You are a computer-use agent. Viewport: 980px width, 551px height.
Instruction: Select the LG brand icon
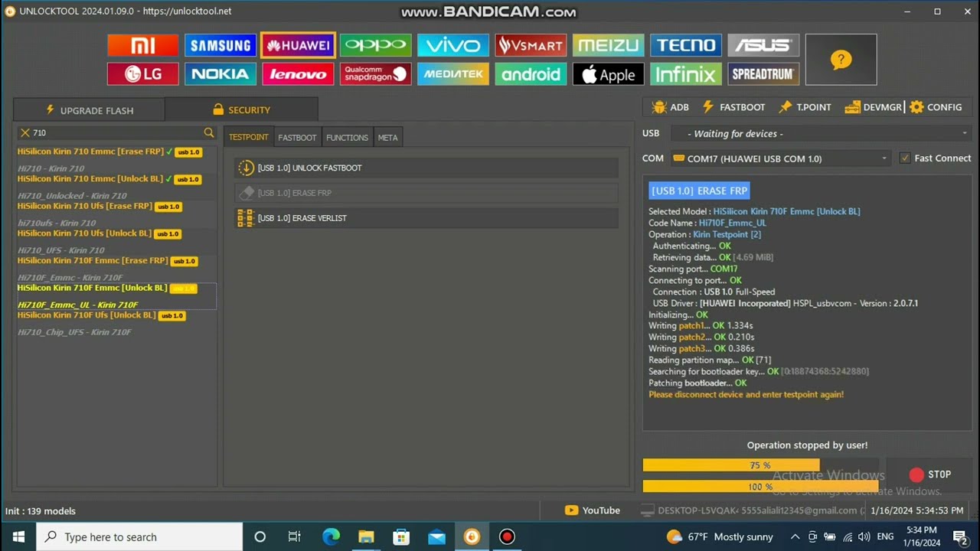click(x=142, y=74)
